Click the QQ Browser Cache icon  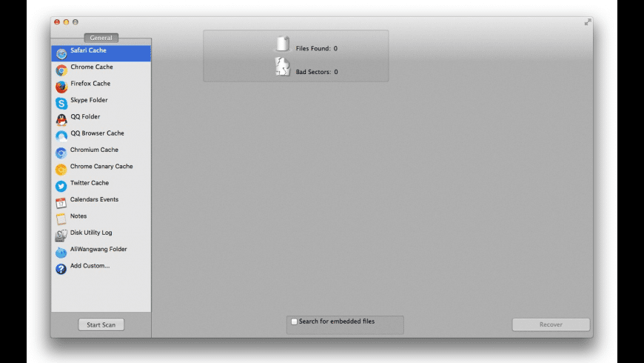[x=61, y=136]
